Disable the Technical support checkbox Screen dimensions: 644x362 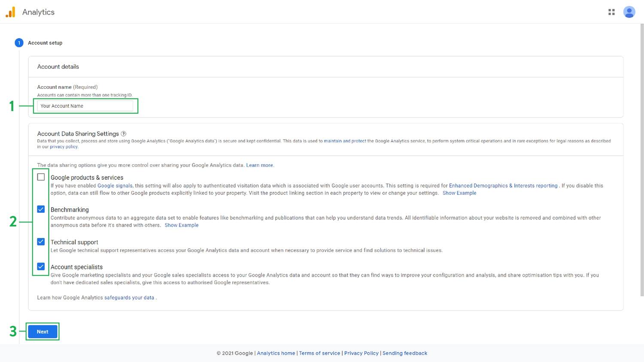click(41, 242)
